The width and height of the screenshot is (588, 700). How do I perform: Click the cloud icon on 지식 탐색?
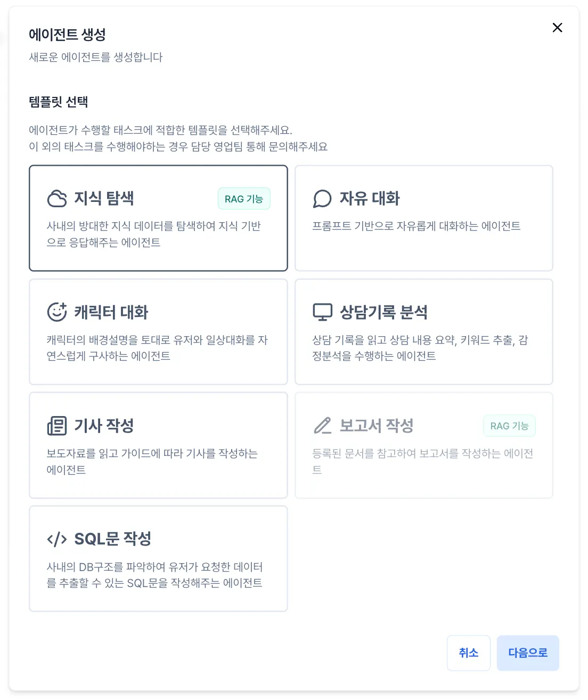coord(57,199)
